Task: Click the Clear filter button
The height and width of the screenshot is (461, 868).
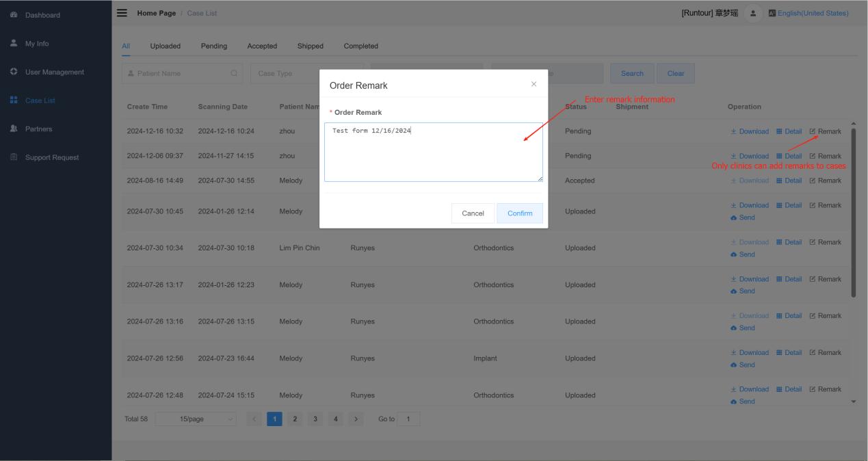Action: click(676, 73)
